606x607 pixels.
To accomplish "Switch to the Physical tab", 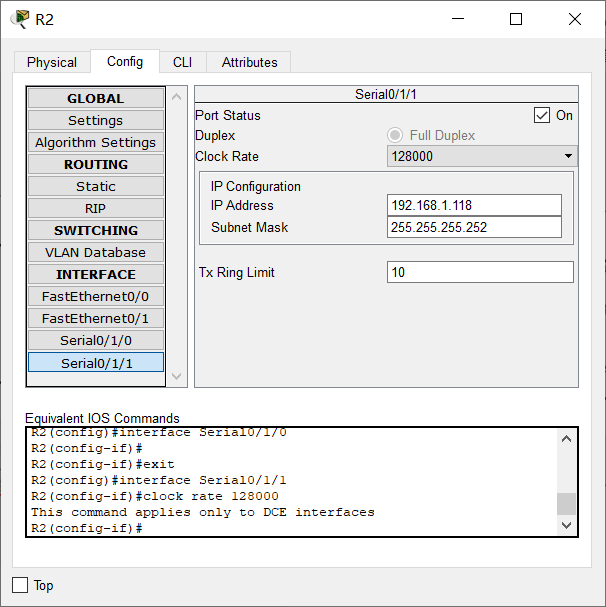I will pyautogui.click(x=52, y=62).
